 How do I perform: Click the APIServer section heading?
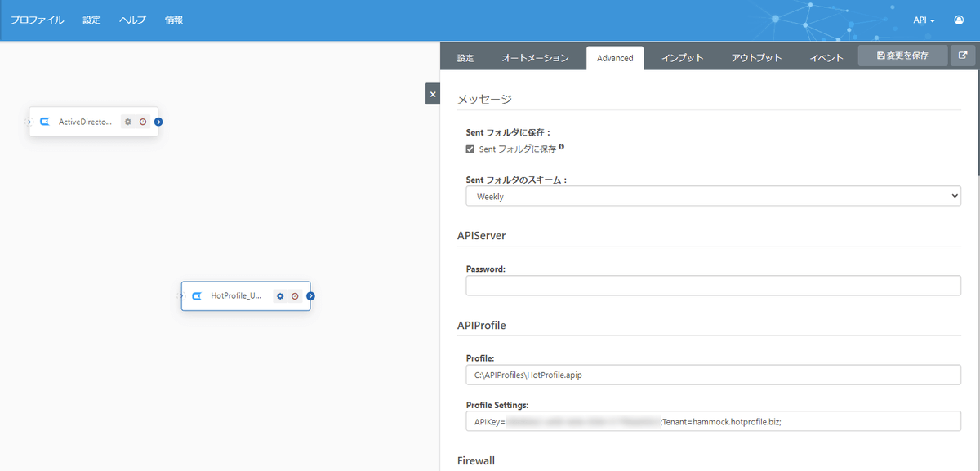[481, 236]
